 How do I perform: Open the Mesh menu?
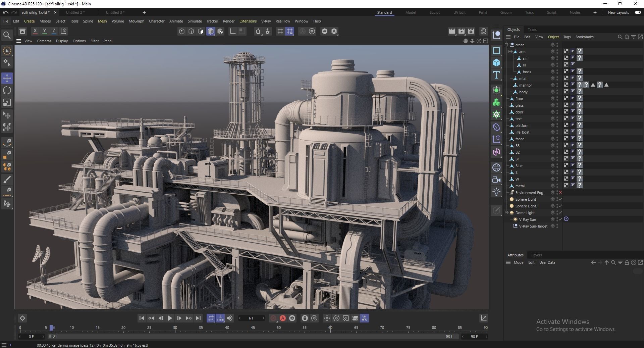(102, 21)
